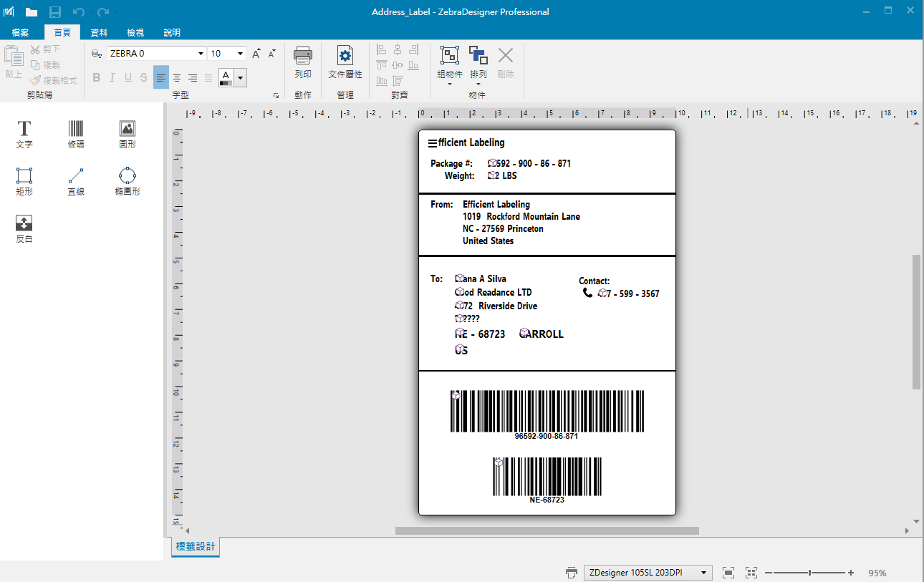
Task: Expand the 字型 font group dialog launcher
Action: coord(276,95)
